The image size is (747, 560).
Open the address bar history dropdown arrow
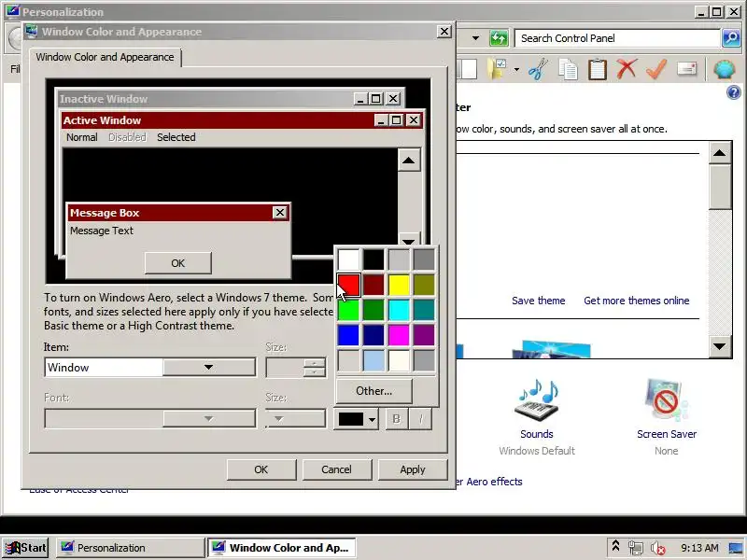(475, 38)
